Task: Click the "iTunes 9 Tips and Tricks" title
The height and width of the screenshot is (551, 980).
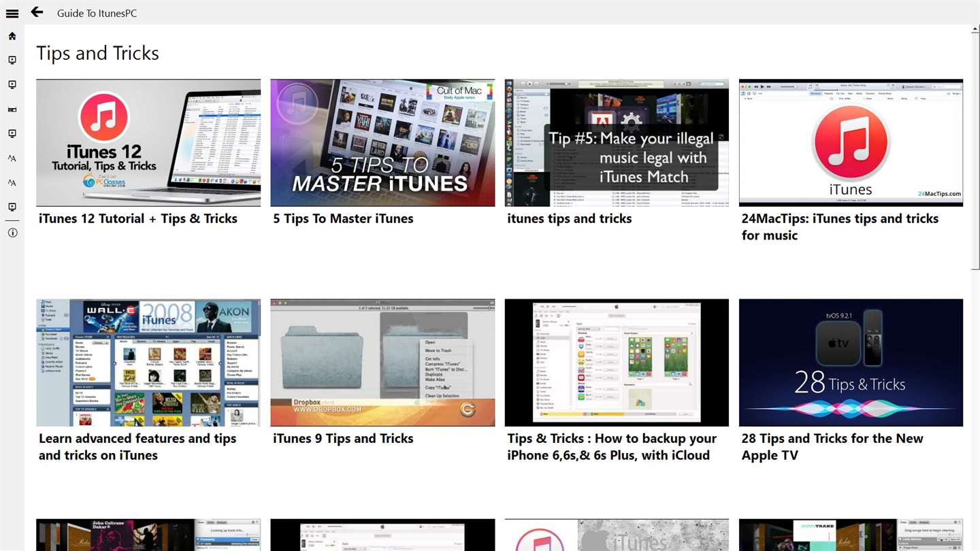Action: (x=343, y=438)
